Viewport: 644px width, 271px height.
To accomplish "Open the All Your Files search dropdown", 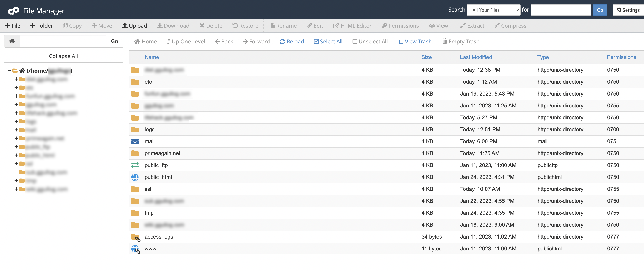I will pos(493,10).
